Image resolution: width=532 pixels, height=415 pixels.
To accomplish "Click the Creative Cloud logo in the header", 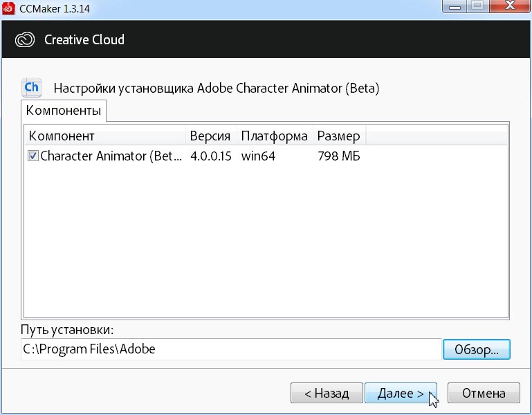I will click(x=24, y=39).
